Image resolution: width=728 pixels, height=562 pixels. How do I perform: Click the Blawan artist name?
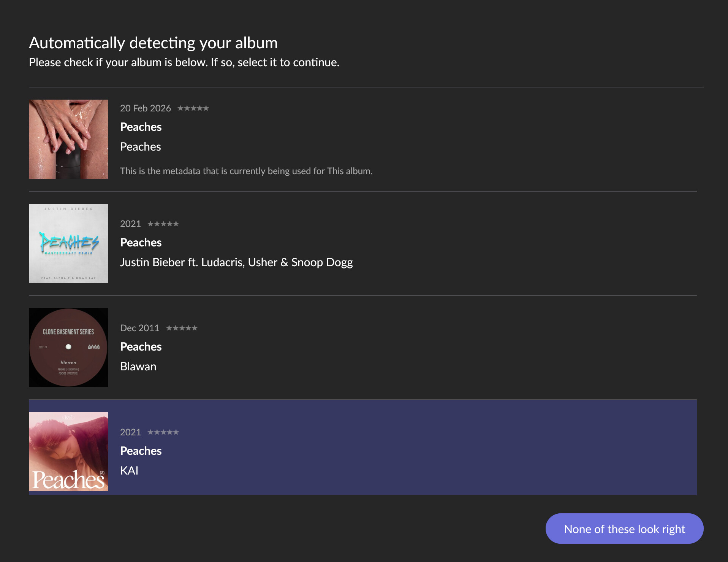pyautogui.click(x=138, y=367)
